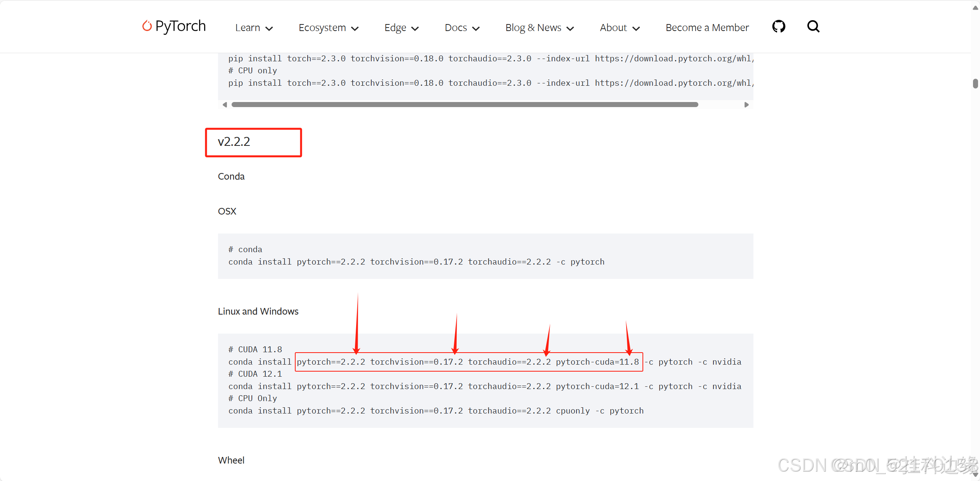This screenshot has width=980, height=481.
Task: Click Become a Member link
Action: (707, 28)
